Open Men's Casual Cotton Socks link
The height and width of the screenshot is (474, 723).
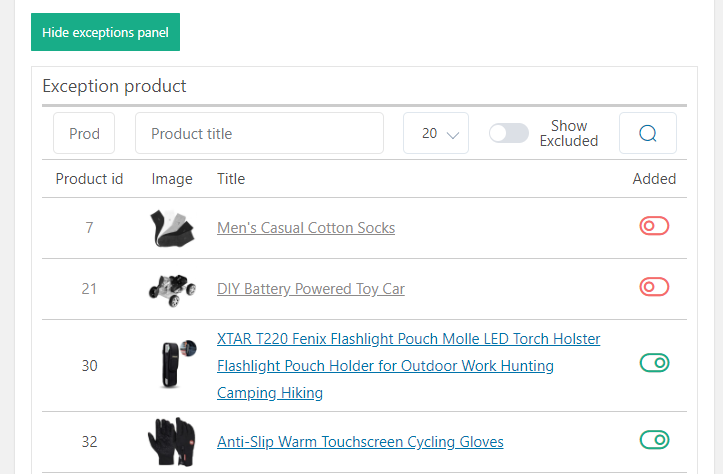tap(306, 228)
